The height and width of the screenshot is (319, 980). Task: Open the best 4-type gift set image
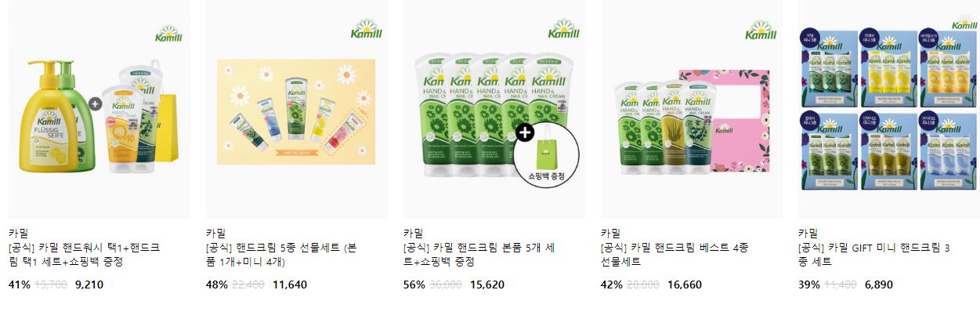point(691,109)
